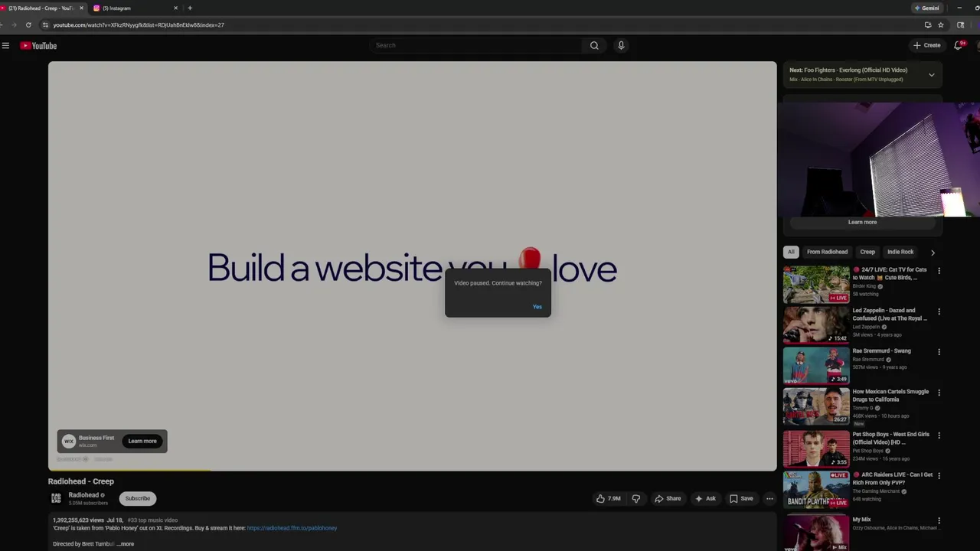Viewport: 980px width, 551px height.
Task: Open notifications bell
Action: point(958,45)
